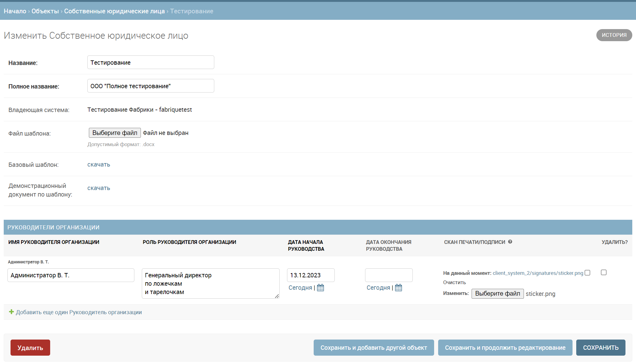This screenshot has width=636, height=364.
Task: Choose a template file via Выберите файл
Action: 115,133
